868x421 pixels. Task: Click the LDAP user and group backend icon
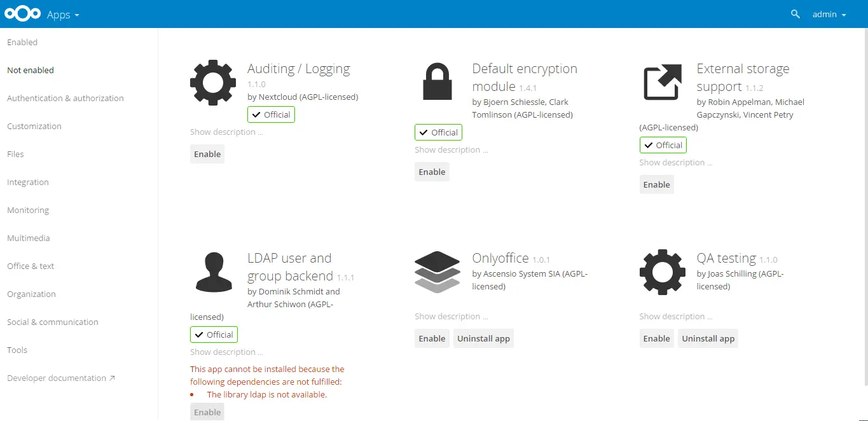(213, 272)
